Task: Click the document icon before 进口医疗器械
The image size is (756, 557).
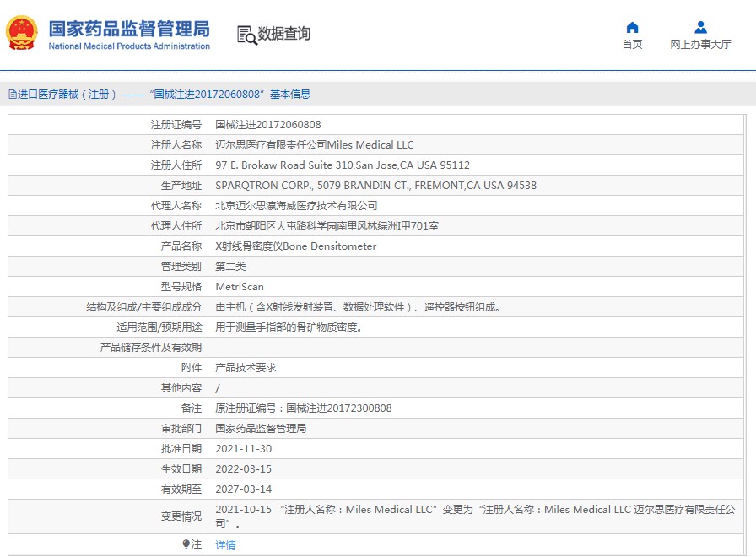Action: click(13, 94)
